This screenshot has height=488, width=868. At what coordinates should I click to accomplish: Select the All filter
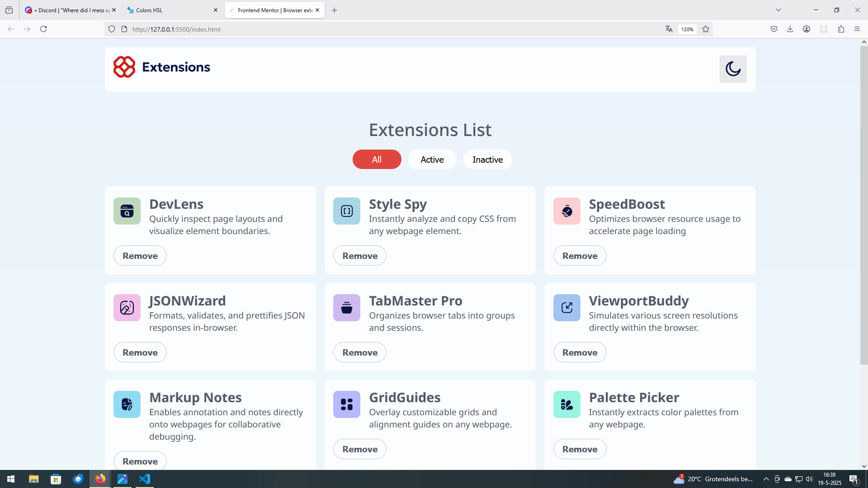[377, 160]
